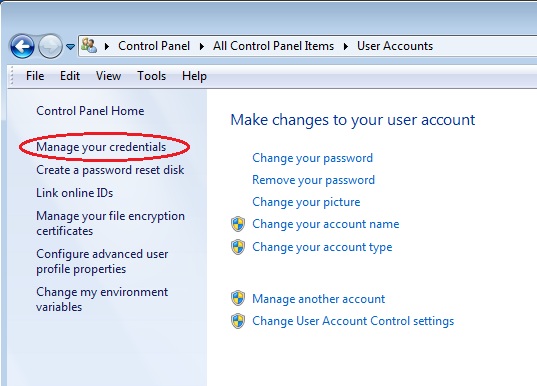The image size is (537, 386).
Task: Open the Tools menu
Action: (x=151, y=76)
